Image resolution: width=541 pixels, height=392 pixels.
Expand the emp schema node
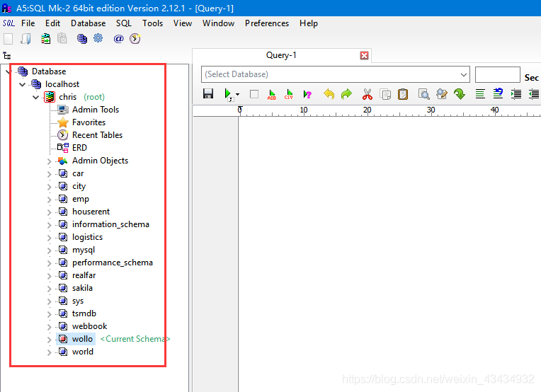(x=49, y=200)
